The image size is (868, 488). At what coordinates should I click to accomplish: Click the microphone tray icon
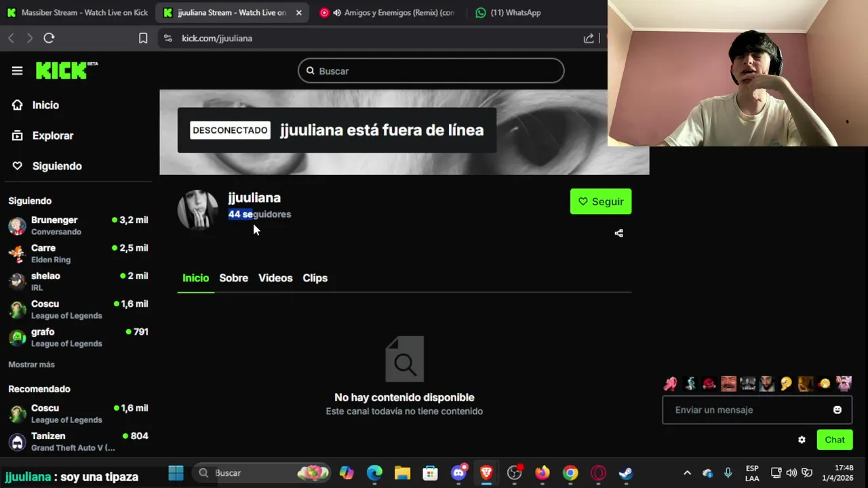pyautogui.click(x=728, y=472)
